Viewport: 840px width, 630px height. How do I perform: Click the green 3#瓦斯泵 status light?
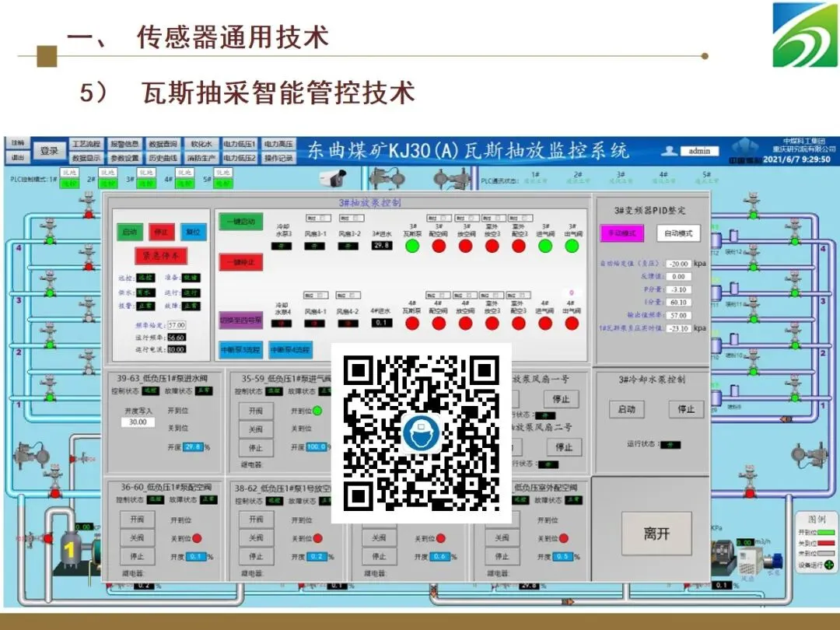412,246
